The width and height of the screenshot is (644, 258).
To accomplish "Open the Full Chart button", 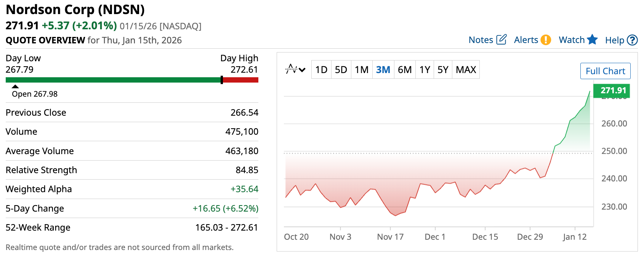I will pos(605,71).
